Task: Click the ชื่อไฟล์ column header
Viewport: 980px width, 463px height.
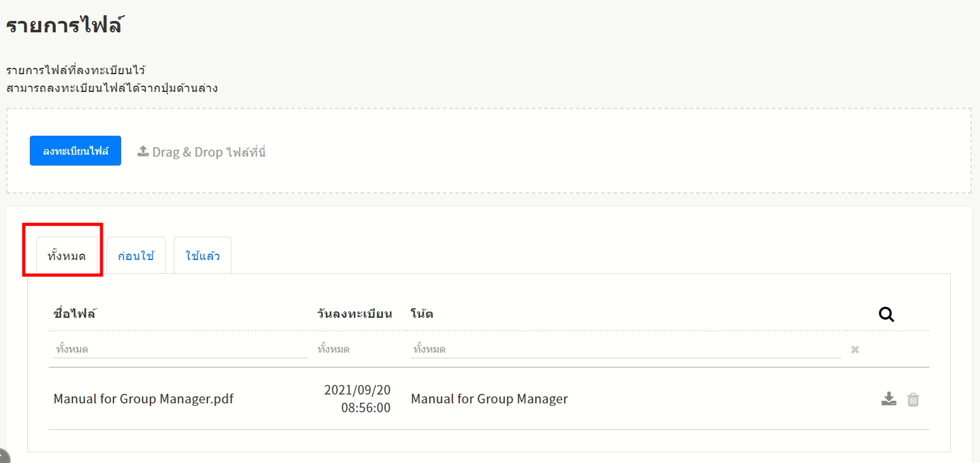Action: click(74, 313)
